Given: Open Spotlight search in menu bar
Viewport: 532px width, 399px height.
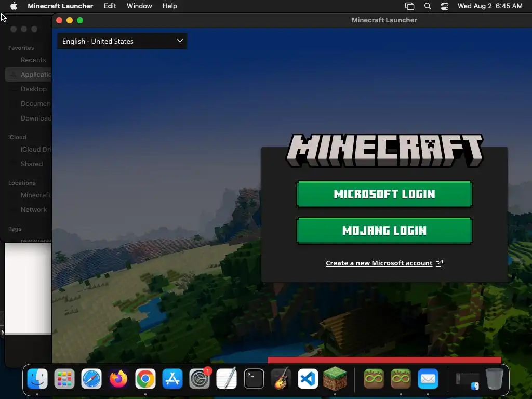Looking at the screenshot, I should (428, 6).
